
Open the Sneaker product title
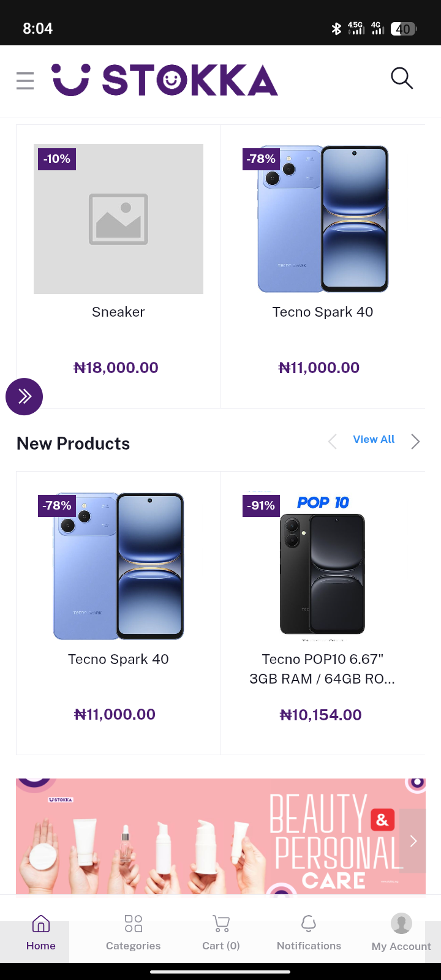[x=118, y=312]
